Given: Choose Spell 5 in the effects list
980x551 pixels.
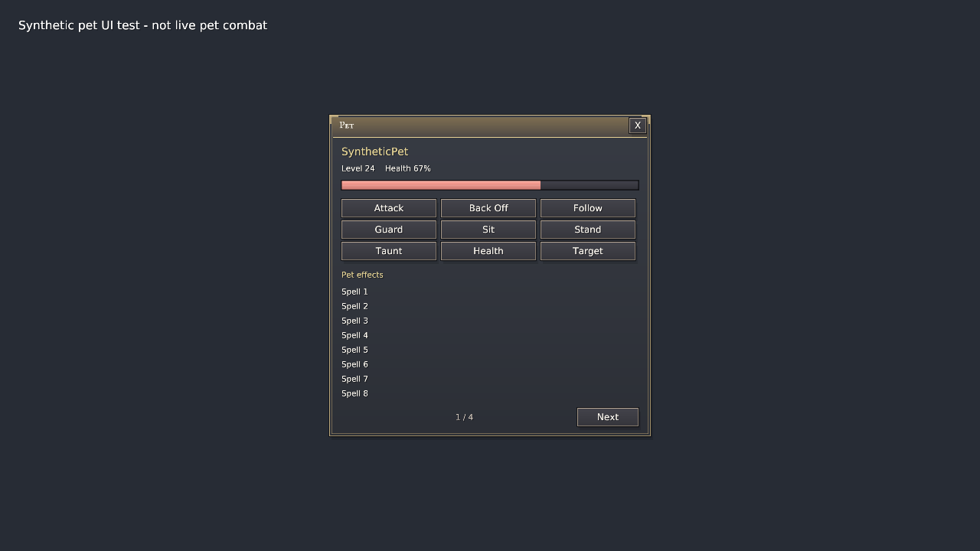Looking at the screenshot, I should (354, 350).
